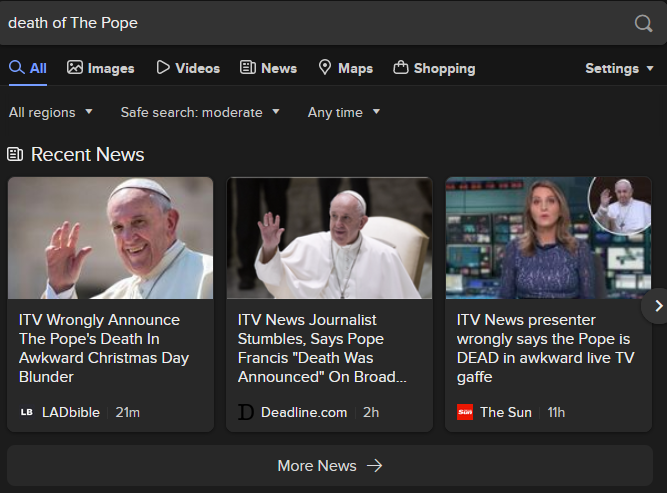Image resolution: width=667 pixels, height=493 pixels.
Task: Open Safe search: moderate dropdown
Action: [200, 112]
